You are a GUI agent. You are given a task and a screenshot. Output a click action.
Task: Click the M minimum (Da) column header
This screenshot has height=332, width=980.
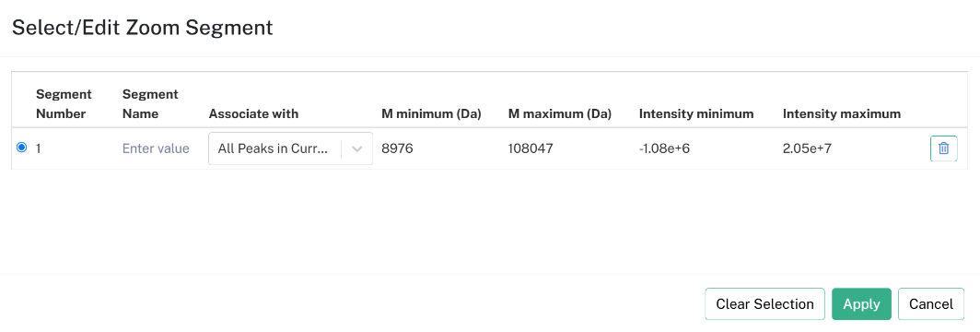click(431, 113)
